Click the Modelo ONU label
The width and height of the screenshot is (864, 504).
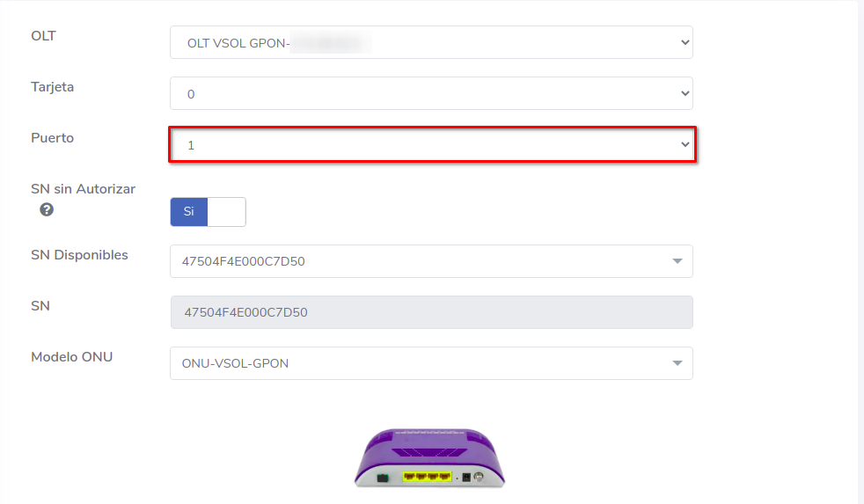point(71,357)
